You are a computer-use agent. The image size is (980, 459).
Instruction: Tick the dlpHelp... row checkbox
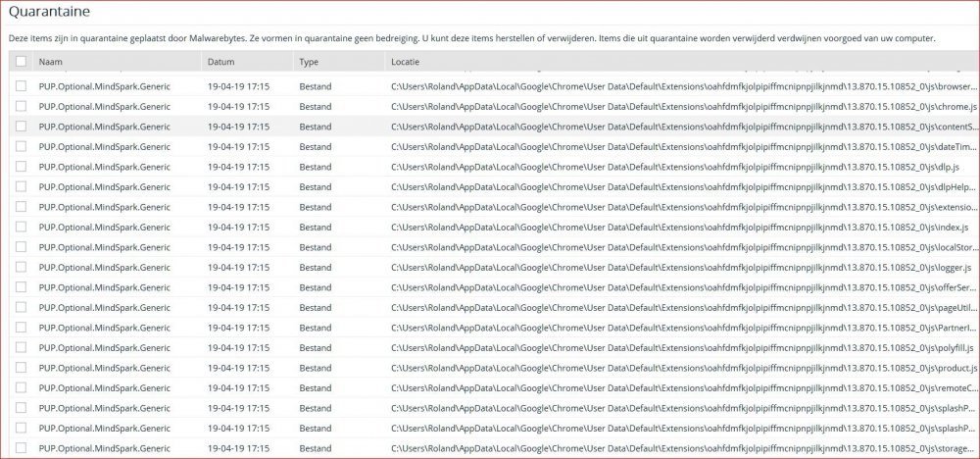(x=22, y=186)
